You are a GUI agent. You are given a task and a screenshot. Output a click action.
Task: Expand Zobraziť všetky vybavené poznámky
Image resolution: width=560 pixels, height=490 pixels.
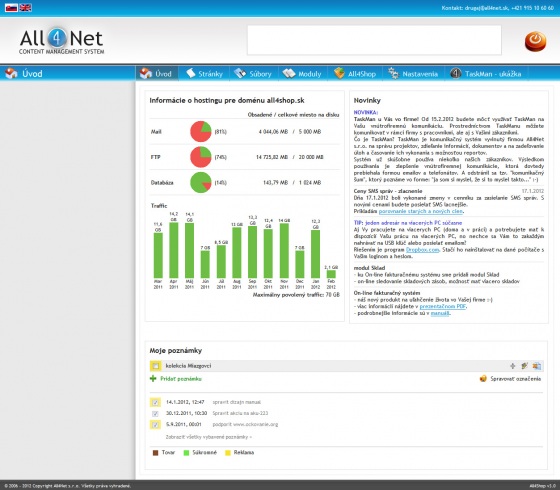click(x=209, y=437)
